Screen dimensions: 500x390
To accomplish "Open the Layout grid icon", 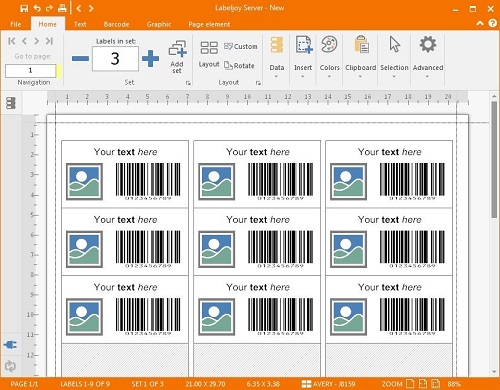I will click(x=209, y=48).
